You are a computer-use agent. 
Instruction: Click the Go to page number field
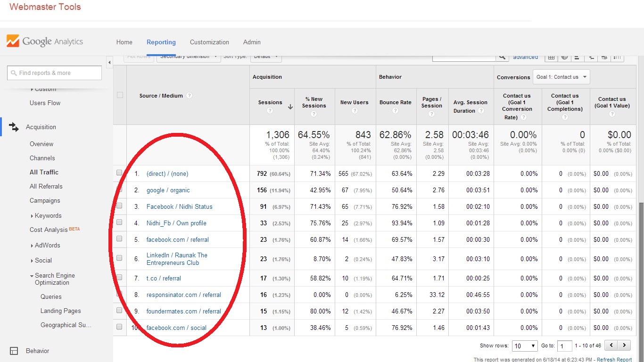[564, 346]
